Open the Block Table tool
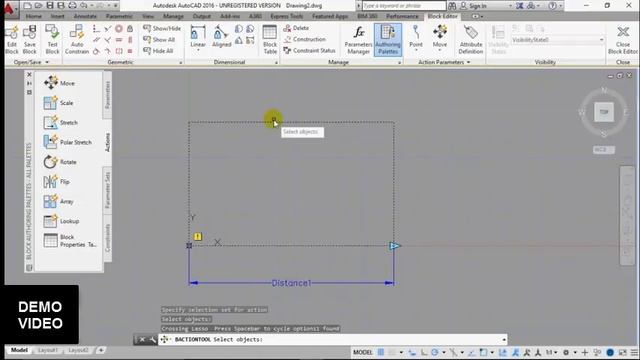 coord(270,40)
